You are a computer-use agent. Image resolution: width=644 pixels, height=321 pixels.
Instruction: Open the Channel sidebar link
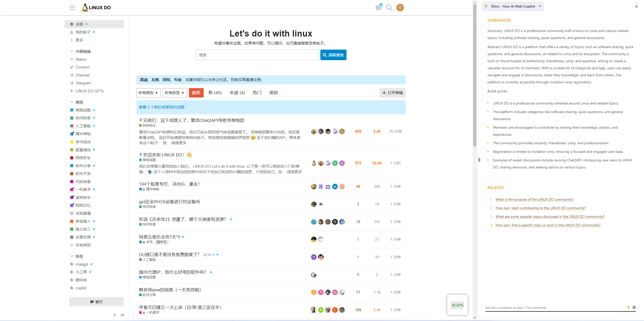click(80, 75)
